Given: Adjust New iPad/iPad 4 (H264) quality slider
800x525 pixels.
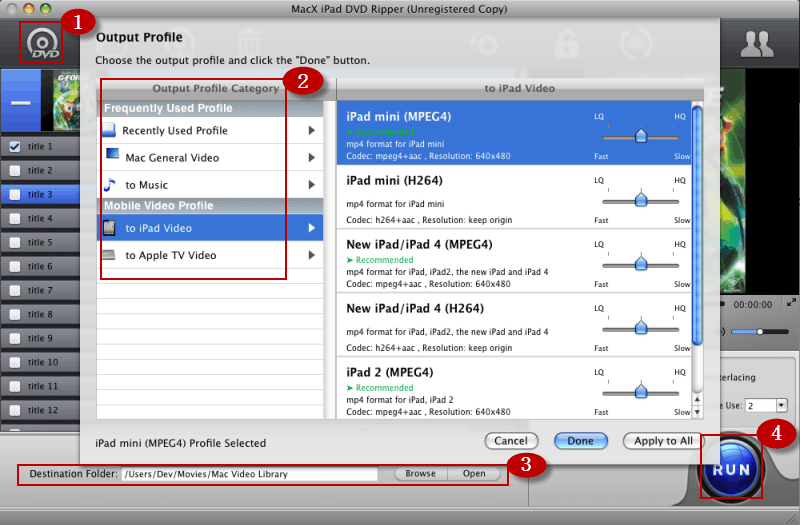Looking at the screenshot, I should point(641,328).
